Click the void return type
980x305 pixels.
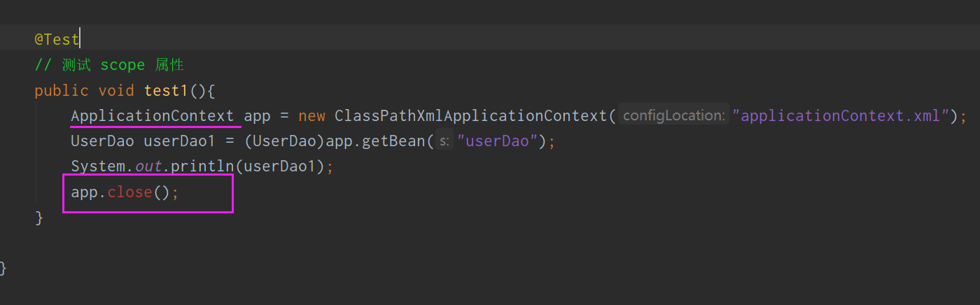tap(116, 91)
